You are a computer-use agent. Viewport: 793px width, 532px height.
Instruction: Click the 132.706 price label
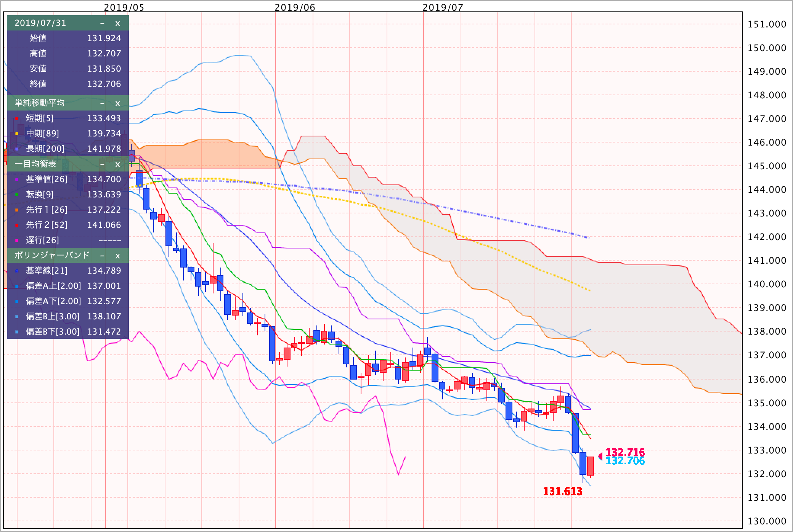click(x=625, y=461)
